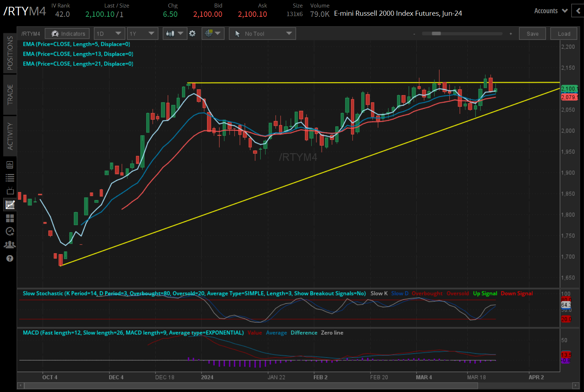Image resolution: width=584 pixels, height=392 pixels.
Task: Expand the 1D interval dropdown
Action: (109, 34)
